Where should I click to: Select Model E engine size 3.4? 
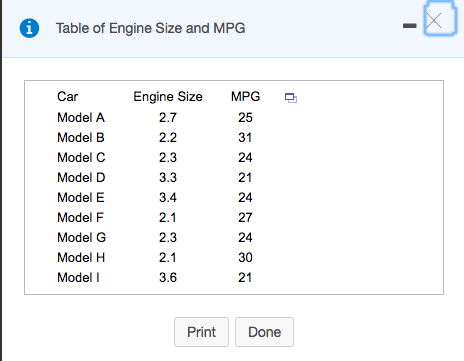coord(168,197)
